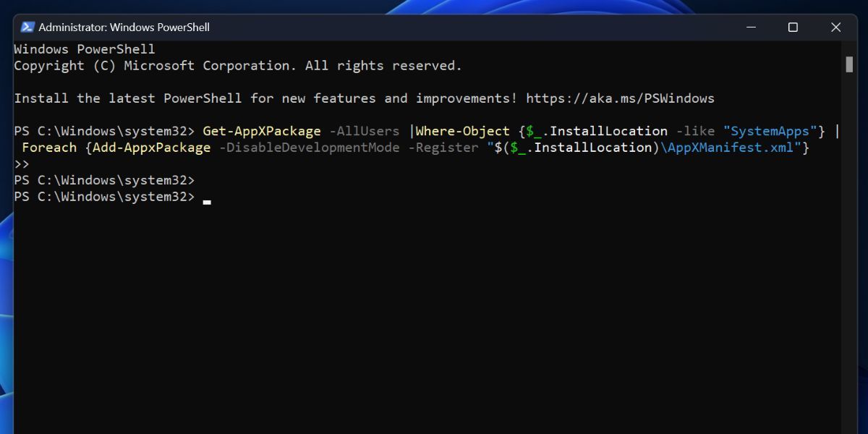The height and width of the screenshot is (434, 868).
Task: Click the Foreach keyword in the command
Action: [x=49, y=147]
